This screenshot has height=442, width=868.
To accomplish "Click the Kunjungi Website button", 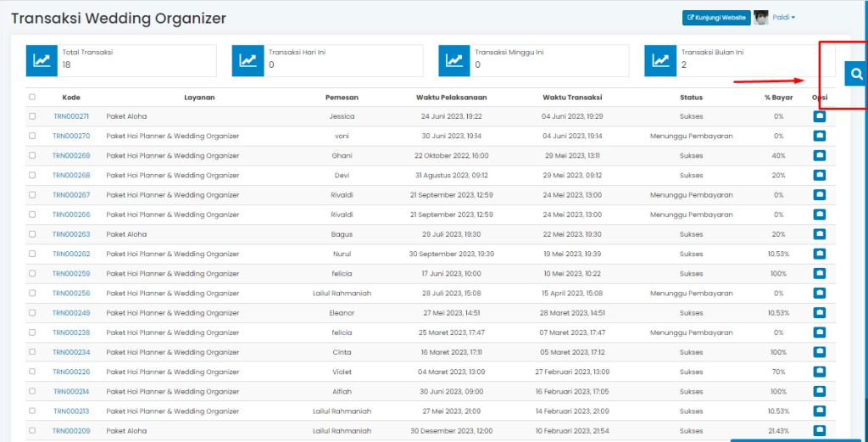I will tap(716, 17).
